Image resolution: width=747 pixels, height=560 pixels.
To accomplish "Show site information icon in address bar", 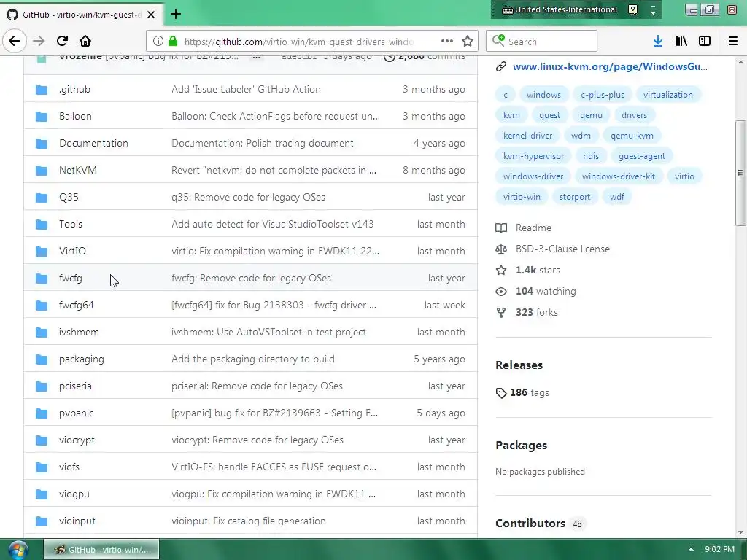I will click(x=158, y=42).
